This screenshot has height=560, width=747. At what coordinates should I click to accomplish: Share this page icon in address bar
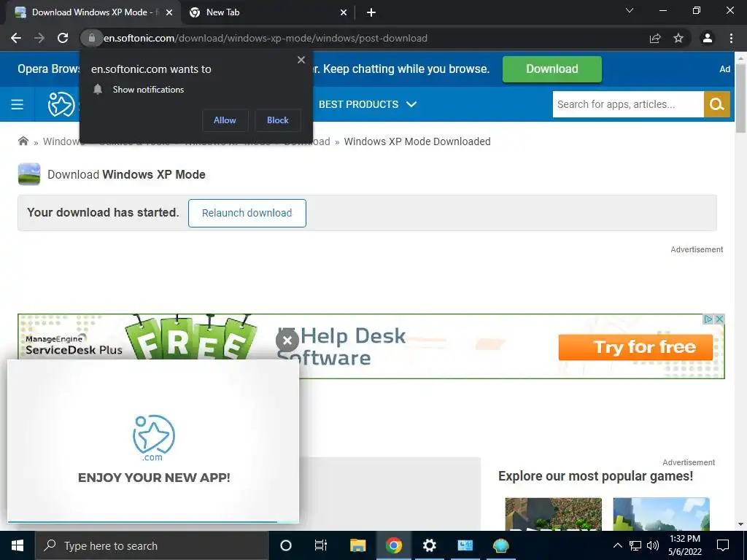(655, 38)
